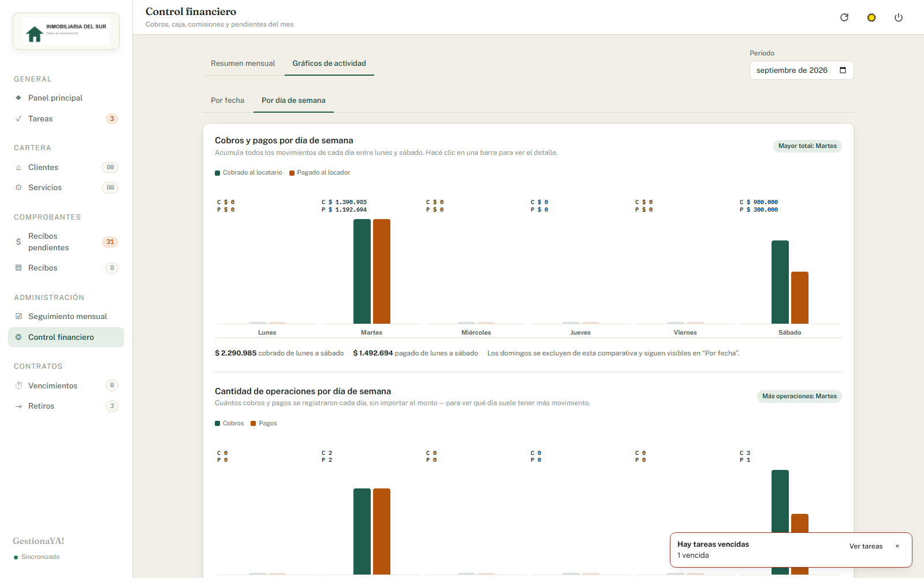Click the Pagado al locador legend swatch
The image size is (924, 578).
click(292, 173)
